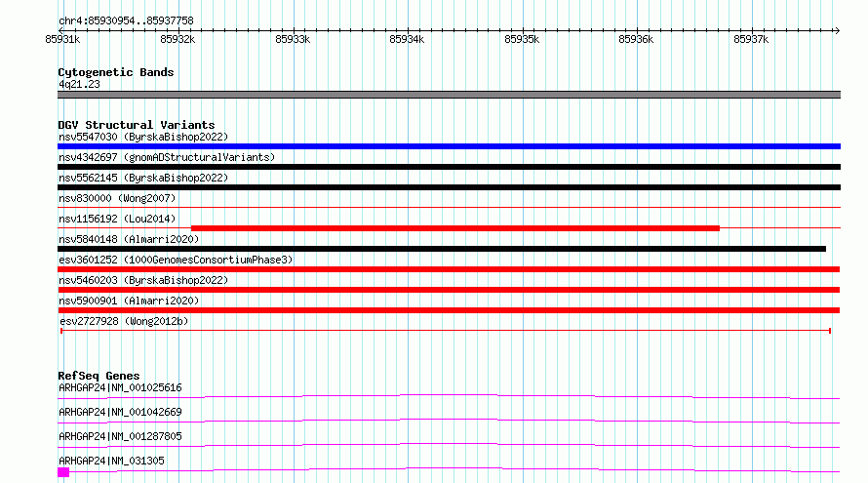Click the thick red nsv1156192 Lou2014 bar
Viewport: 868px width, 483px height.
(x=455, y=228)
